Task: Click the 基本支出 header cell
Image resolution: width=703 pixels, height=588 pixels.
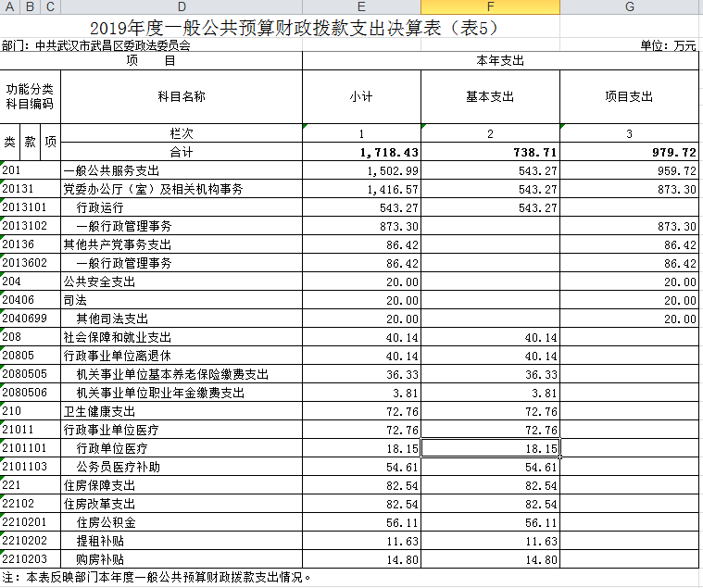Action: (490, 97)
